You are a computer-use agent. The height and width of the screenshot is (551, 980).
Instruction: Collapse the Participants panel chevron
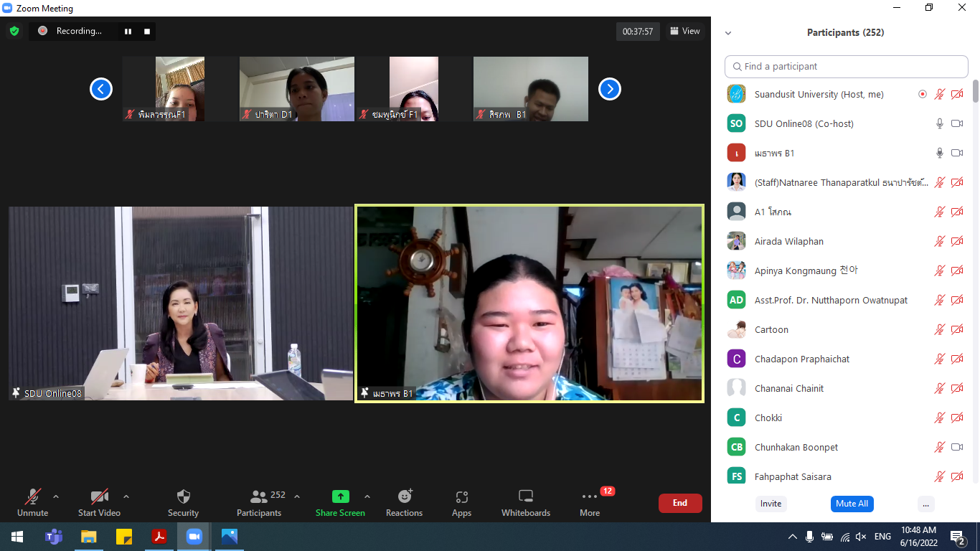[x=728, y=33]
